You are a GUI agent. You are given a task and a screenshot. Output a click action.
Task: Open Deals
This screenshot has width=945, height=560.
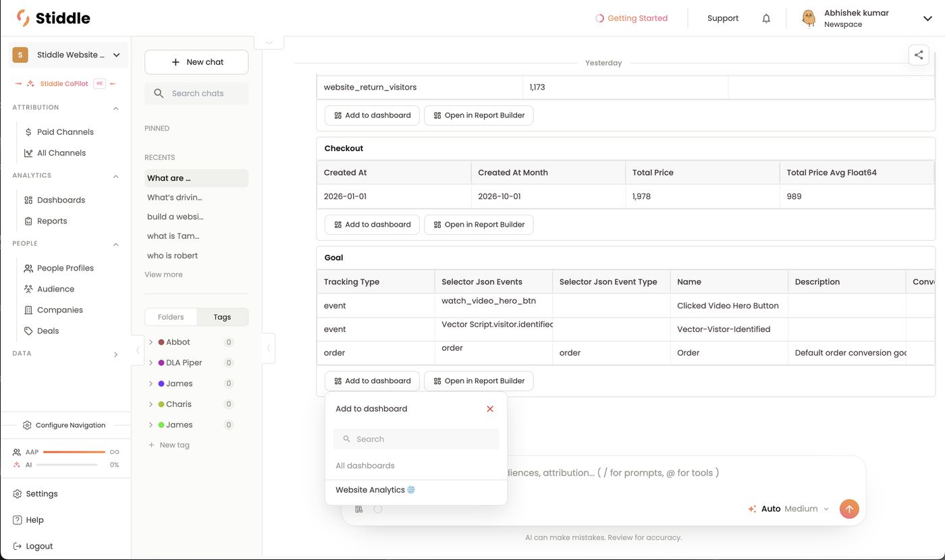(x=47, y=331)
